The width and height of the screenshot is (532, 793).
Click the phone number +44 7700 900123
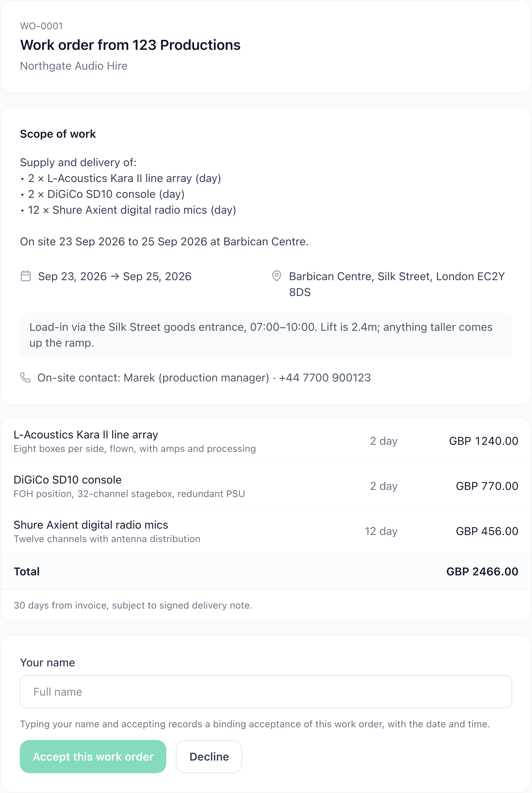tap(325, 378)
